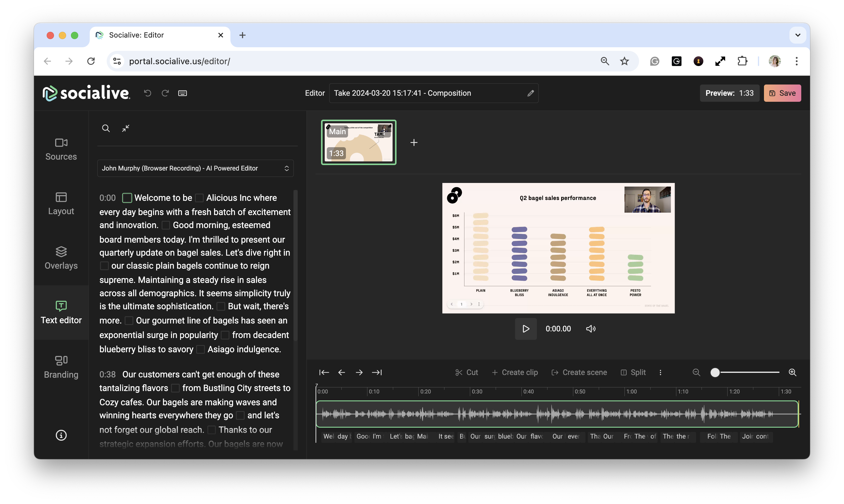The height and width of the screenshot is (504, 844).
Task: Switch to the Overlays tab
Action: click(61, 258)
